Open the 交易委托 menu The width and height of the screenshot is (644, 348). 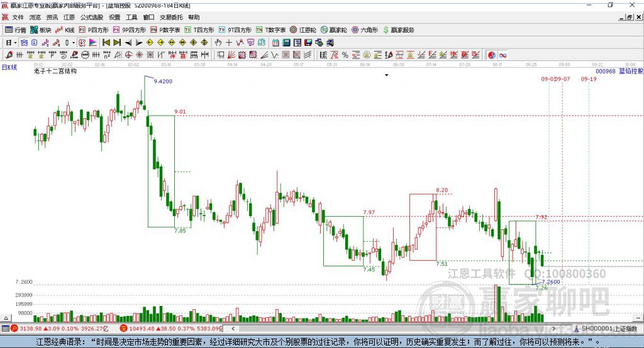pyautogui.click(x=171, y=17)
